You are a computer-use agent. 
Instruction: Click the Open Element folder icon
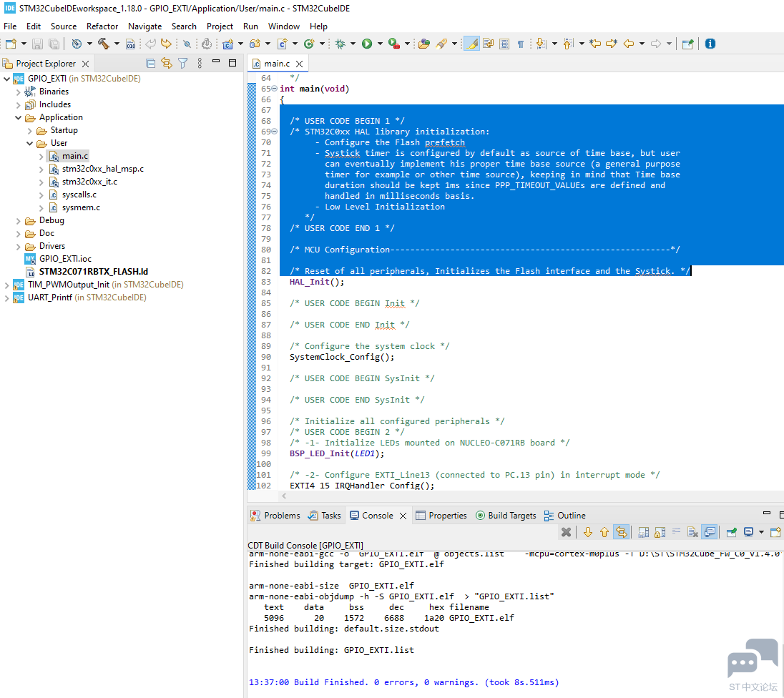click(424, 44)
